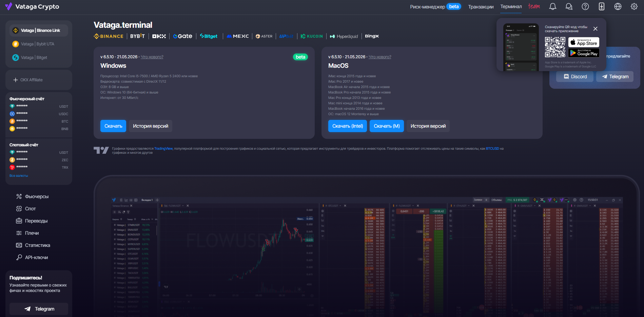
Task: Click the MacOS Скачать (M) button
Action: point(387,126)
